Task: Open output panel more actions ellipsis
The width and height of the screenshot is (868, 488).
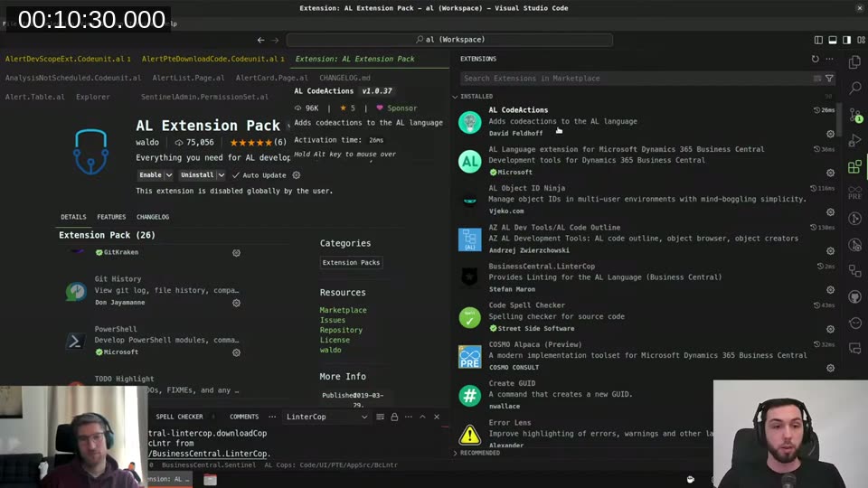Action: [x=408, y=417]
